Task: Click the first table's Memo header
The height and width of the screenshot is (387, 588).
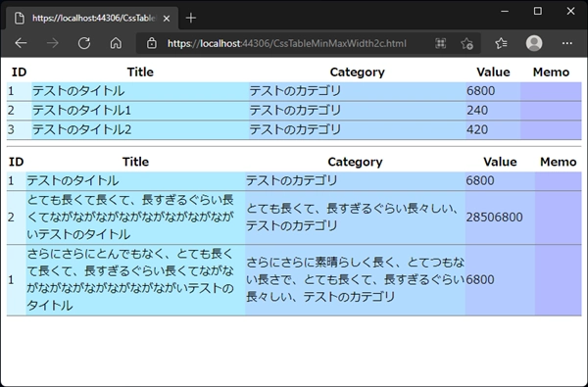Action: pyautogui.click(x=551, y=72)
